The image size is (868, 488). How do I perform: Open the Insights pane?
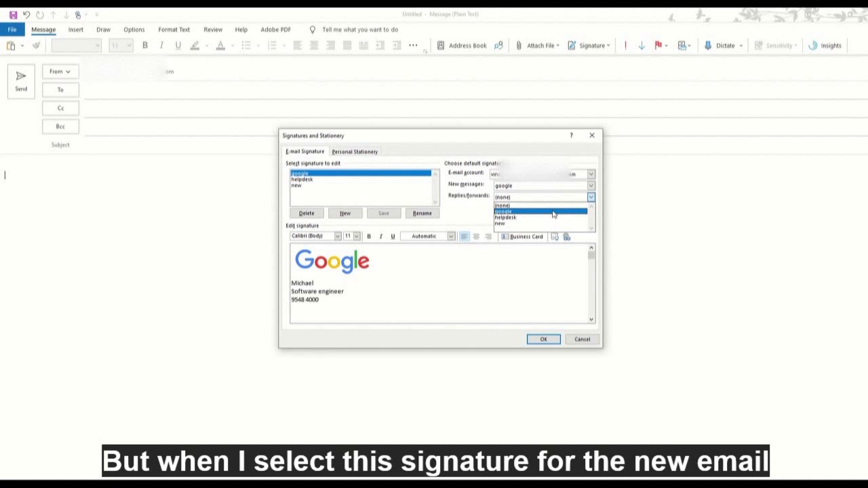[825, 45]
